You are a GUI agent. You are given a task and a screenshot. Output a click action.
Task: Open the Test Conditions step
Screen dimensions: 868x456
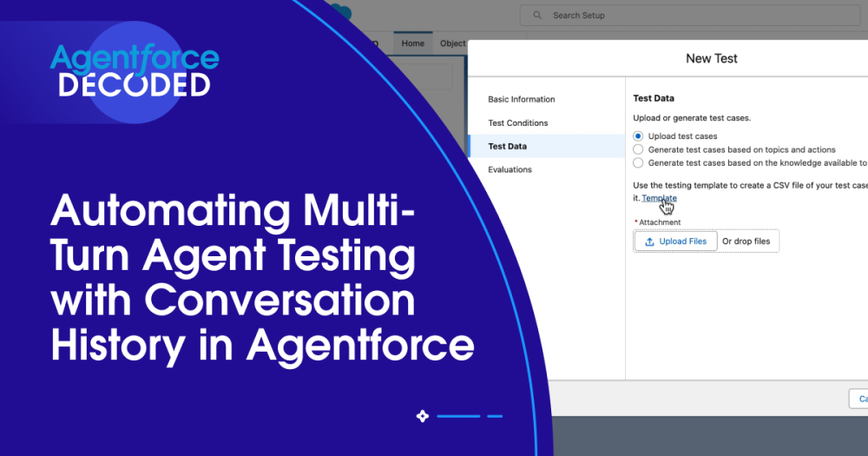pyautogui.click(x=517, y=122)
